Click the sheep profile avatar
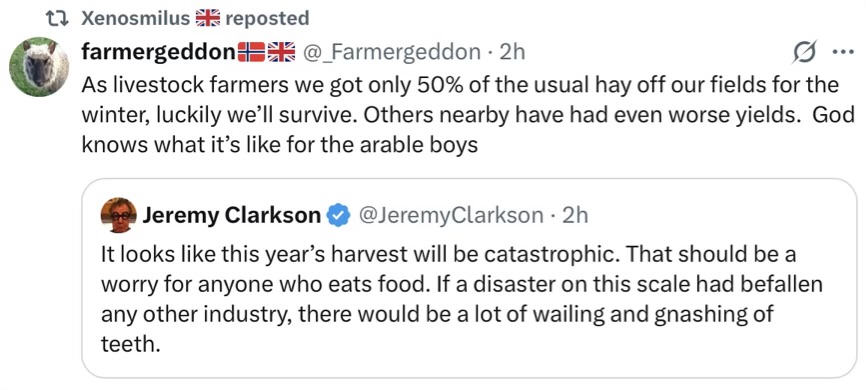Screen dimensions: 866x390 click(x=39, y=67)
